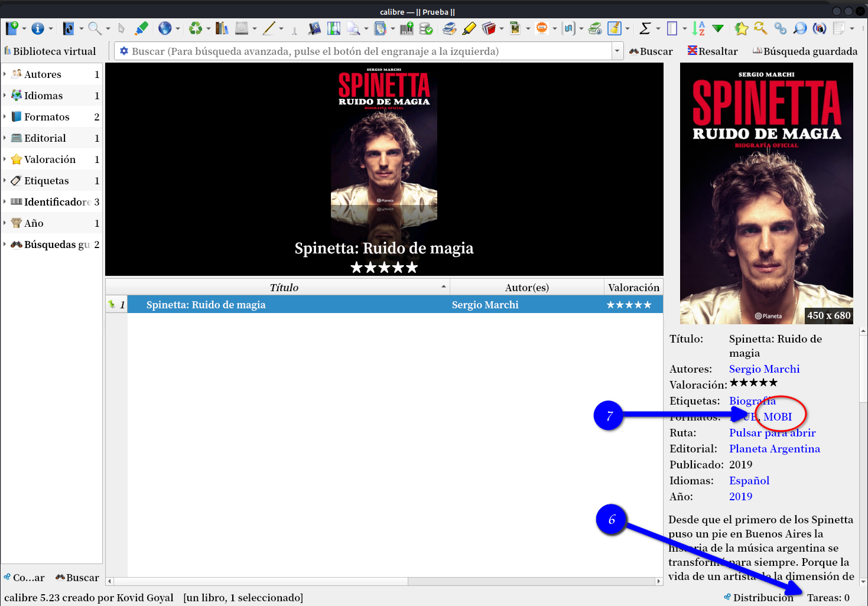Expand the Valoración category arrow
The image size is (868, 606).
[5, 159]
